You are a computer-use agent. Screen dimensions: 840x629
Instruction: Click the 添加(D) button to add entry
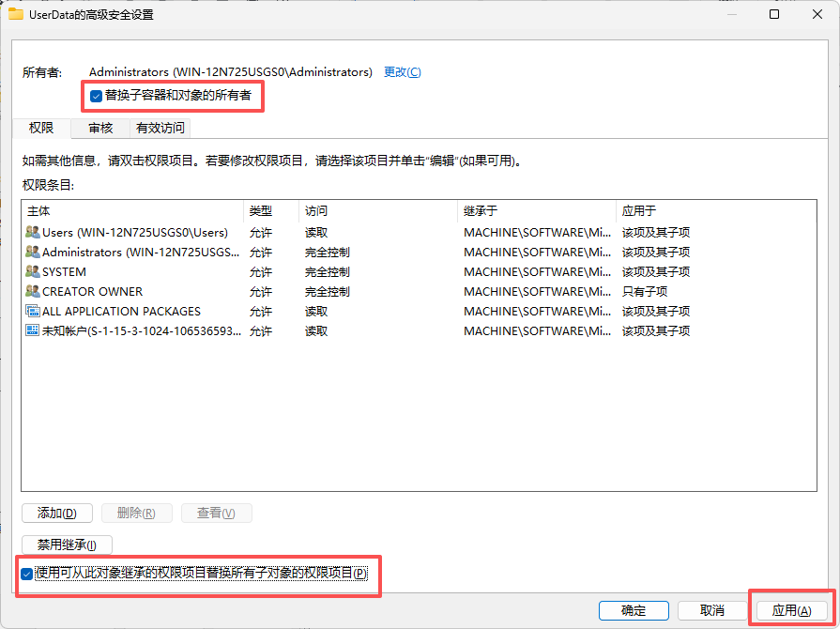(56, 513)
